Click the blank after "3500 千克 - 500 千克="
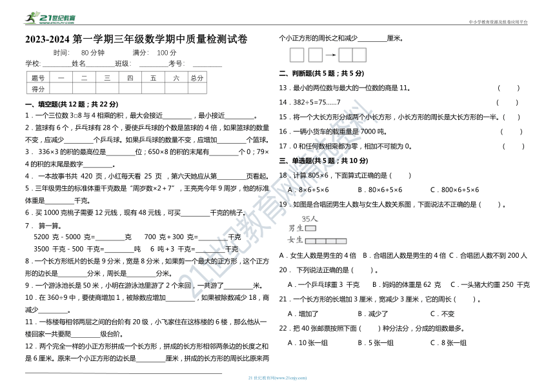The image size is (555, 392). click(x=119, y=251)
